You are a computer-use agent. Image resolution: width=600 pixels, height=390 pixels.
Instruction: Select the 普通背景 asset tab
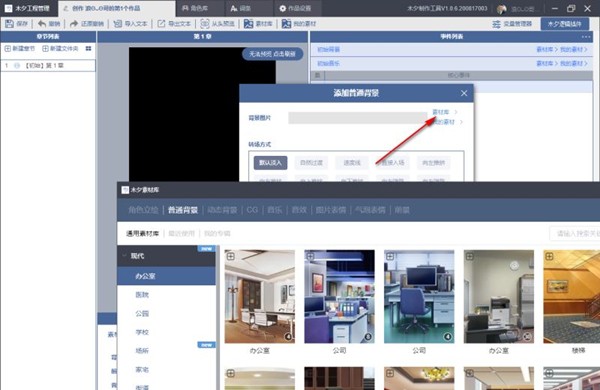(x=183, y=210)
